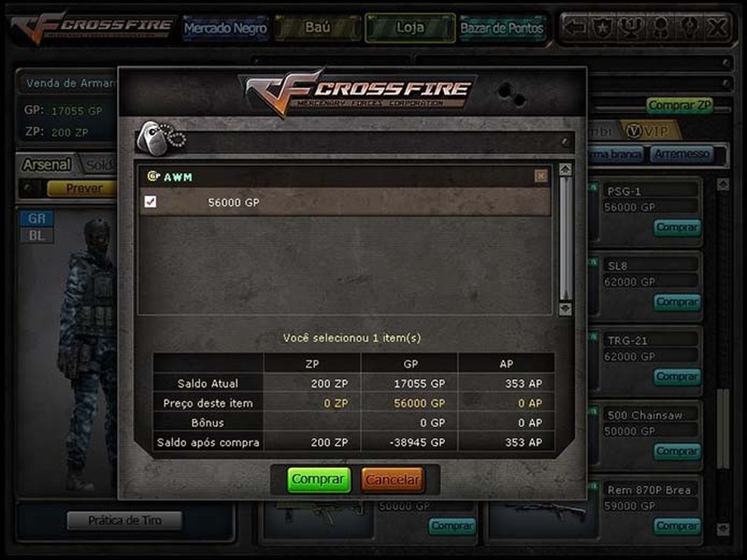The width and height of the screenshot is (747, 560).
Task: Open the player profile medal icon
Action: click(x=660, y=27)
